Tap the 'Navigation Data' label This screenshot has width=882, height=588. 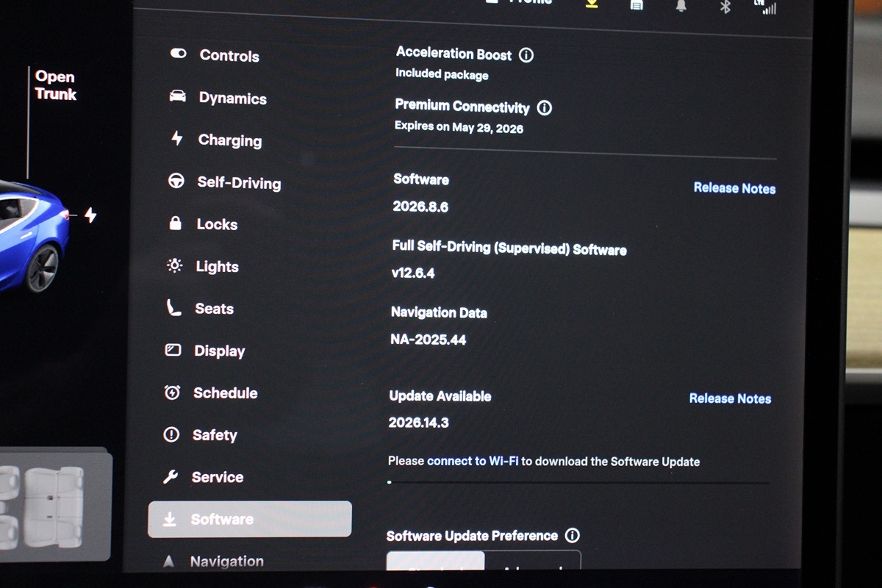pos(439,312)
